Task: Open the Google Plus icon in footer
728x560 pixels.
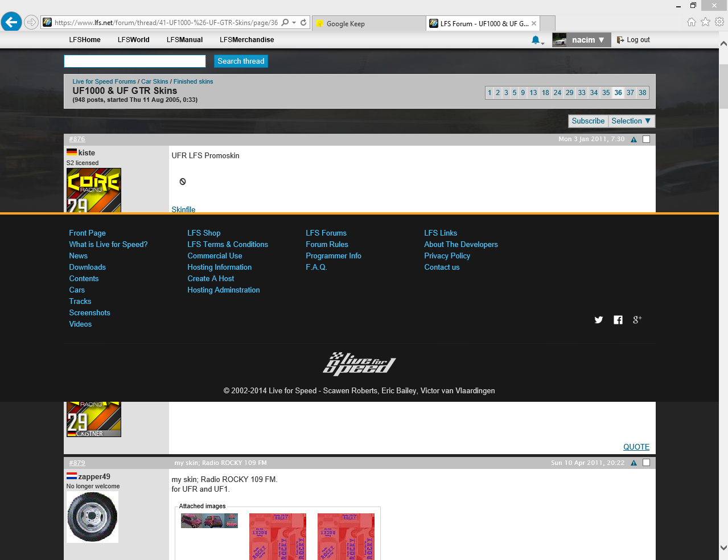Action: tap(637, 320)
